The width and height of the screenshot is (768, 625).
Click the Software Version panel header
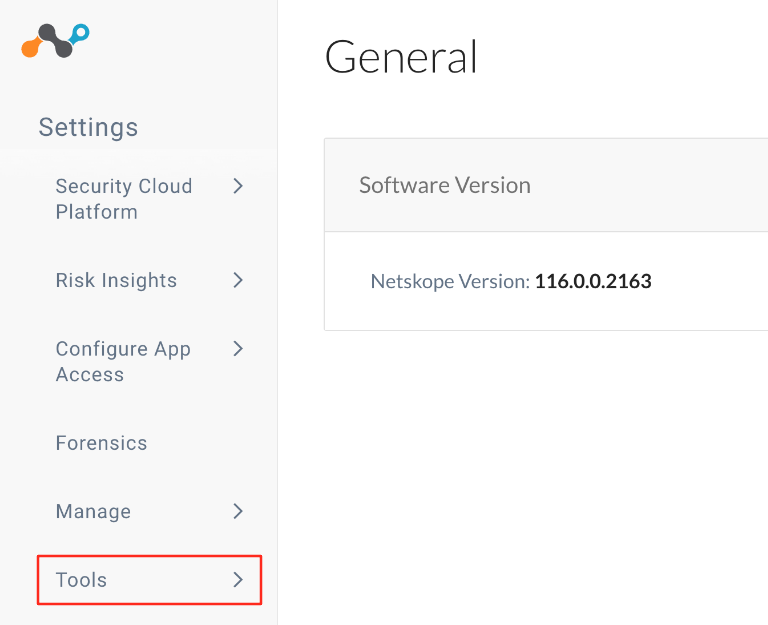[x=546, y=185]
